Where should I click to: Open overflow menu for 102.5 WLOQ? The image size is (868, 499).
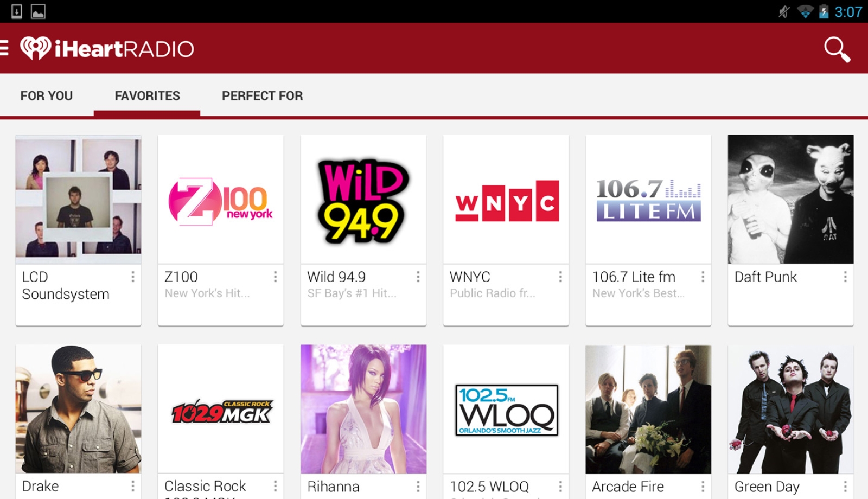tap(560, 487)
